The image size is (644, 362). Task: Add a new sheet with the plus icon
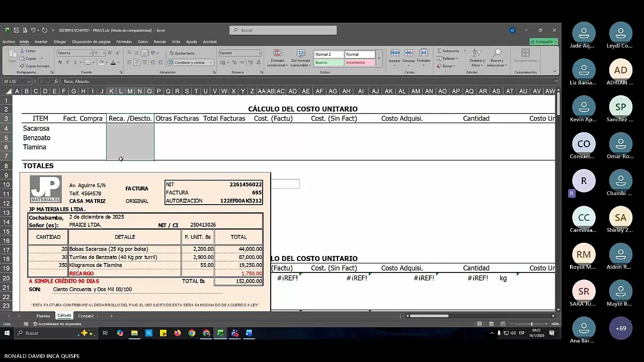click(111, 316)
